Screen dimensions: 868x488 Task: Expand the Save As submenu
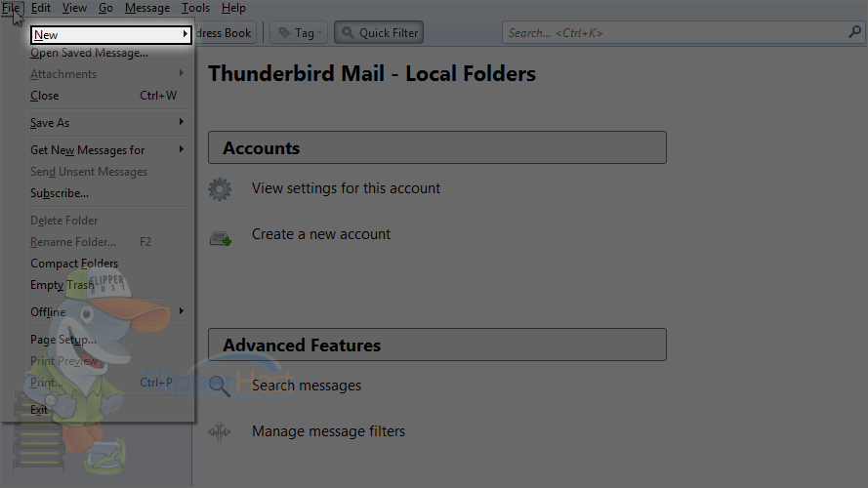[x=108, y=123]
